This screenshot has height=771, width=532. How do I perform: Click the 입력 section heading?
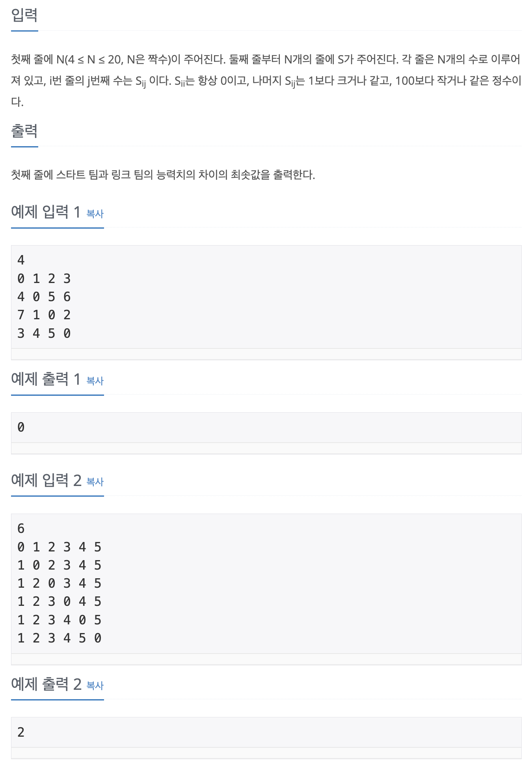(x=24, y=15)
